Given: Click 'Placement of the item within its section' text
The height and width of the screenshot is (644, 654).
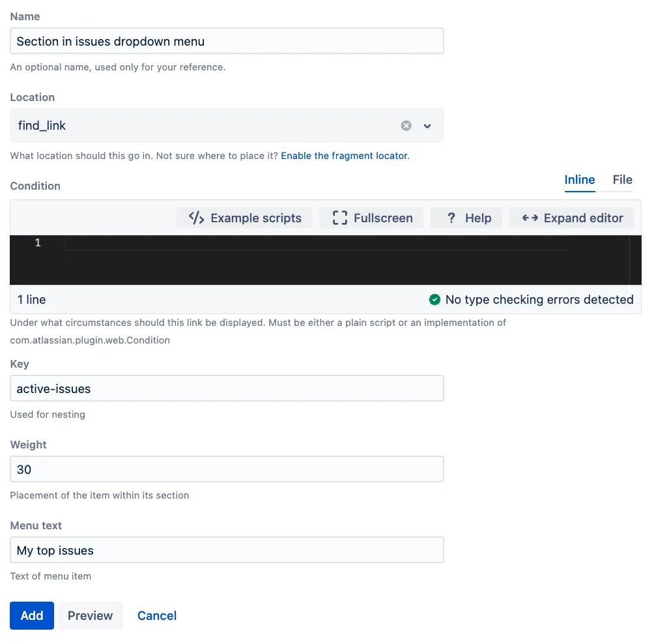Looking at the screenshot, I should pyautogui.click(x=100, y=495).
